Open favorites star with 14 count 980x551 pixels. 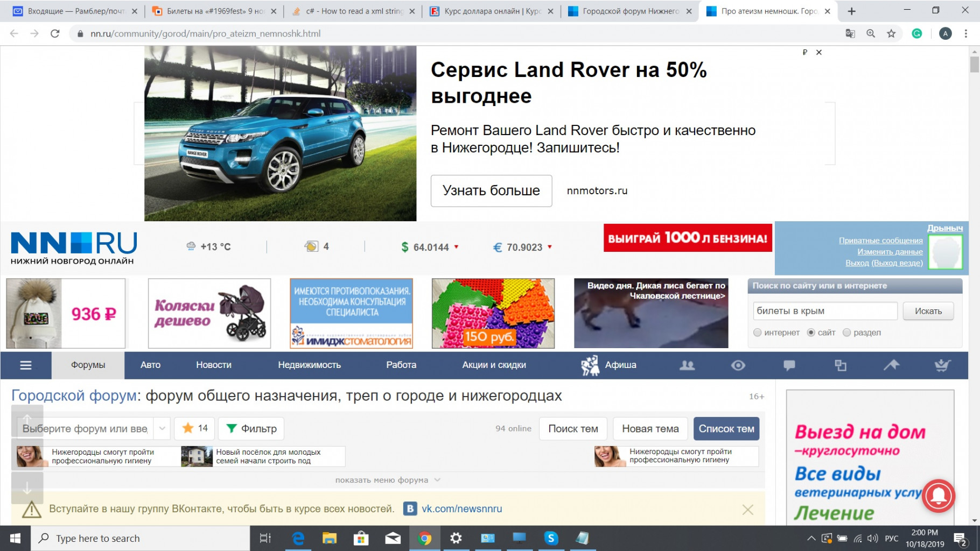[195, 428]
